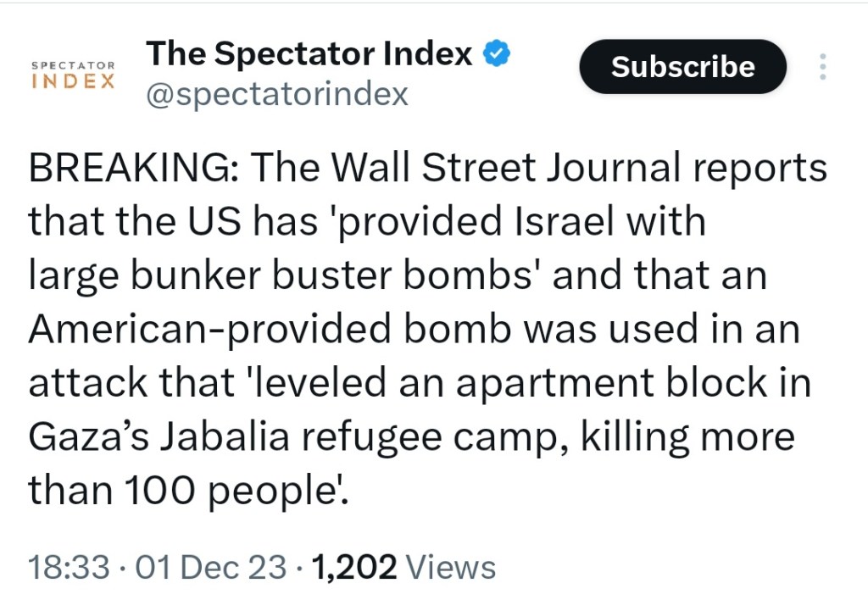The height and width of the screenshot is (611, 868).
Task: Click "provided Israel with" in the tweet
Action: (525, 222)
